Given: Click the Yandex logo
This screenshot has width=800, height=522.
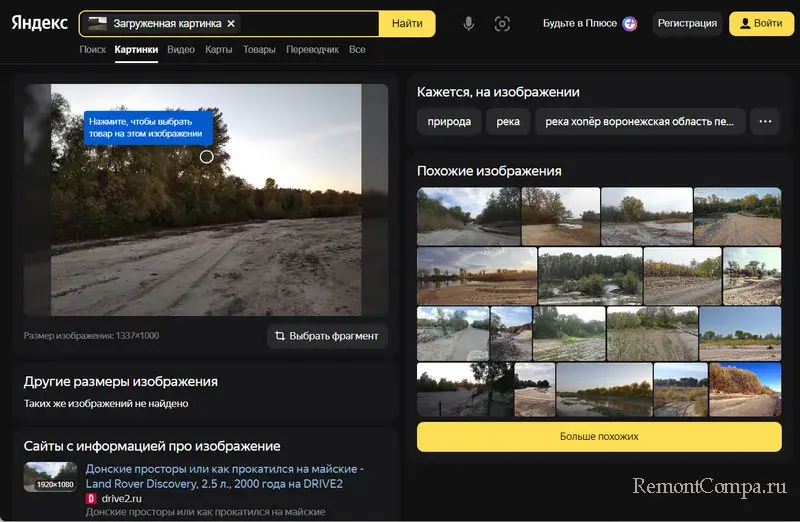Looking at the screenshot, I should (40, 23).
